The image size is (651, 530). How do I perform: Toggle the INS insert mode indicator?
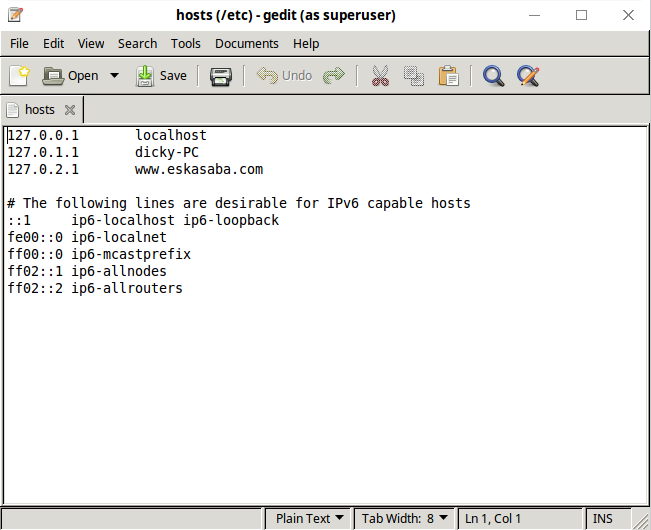pyautogui.click(x=602, y=518)
